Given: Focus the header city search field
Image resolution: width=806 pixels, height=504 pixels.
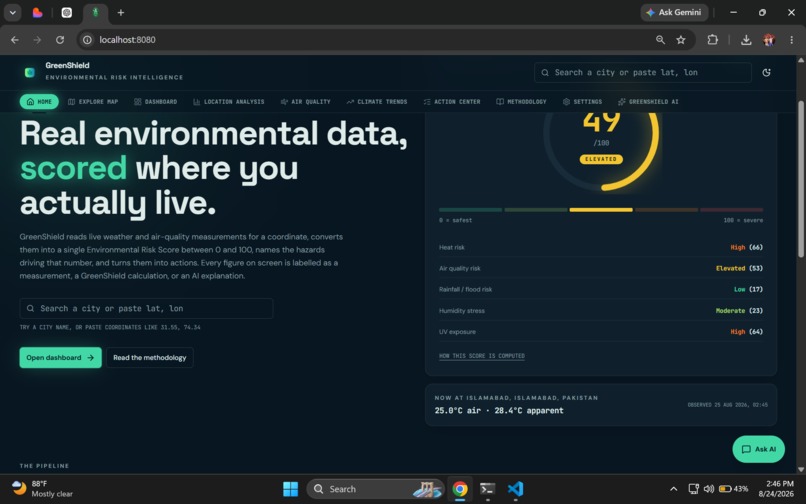Looking at the screenshot, I should [x=643, y=73].
